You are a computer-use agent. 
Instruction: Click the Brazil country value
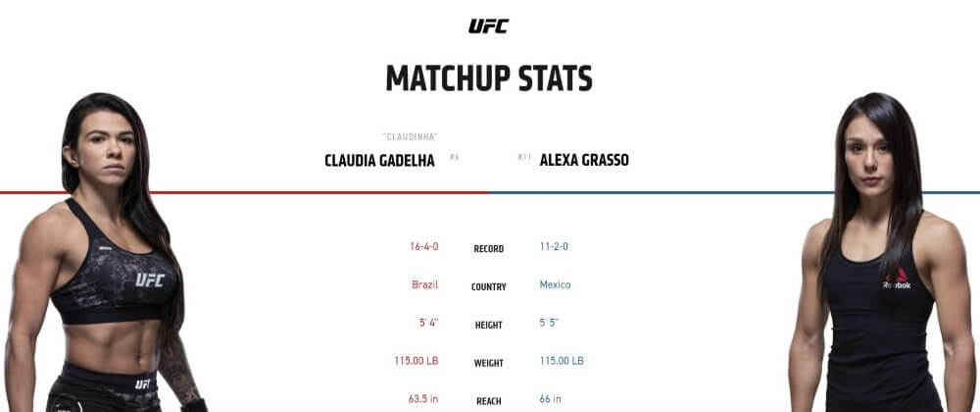tap(425, 284)
